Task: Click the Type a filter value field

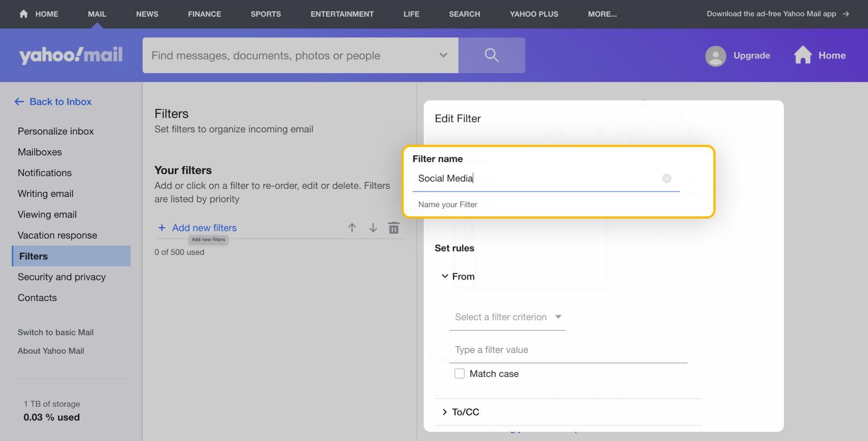Action: (570, 350)
